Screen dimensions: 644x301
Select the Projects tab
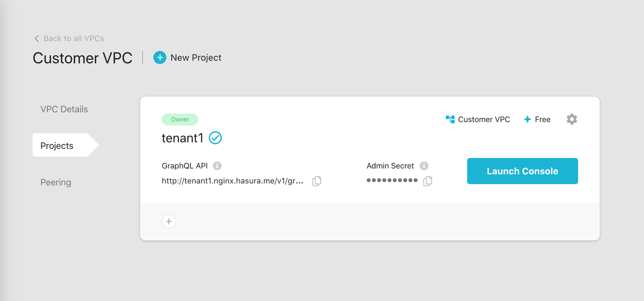(x=57, y=146)
